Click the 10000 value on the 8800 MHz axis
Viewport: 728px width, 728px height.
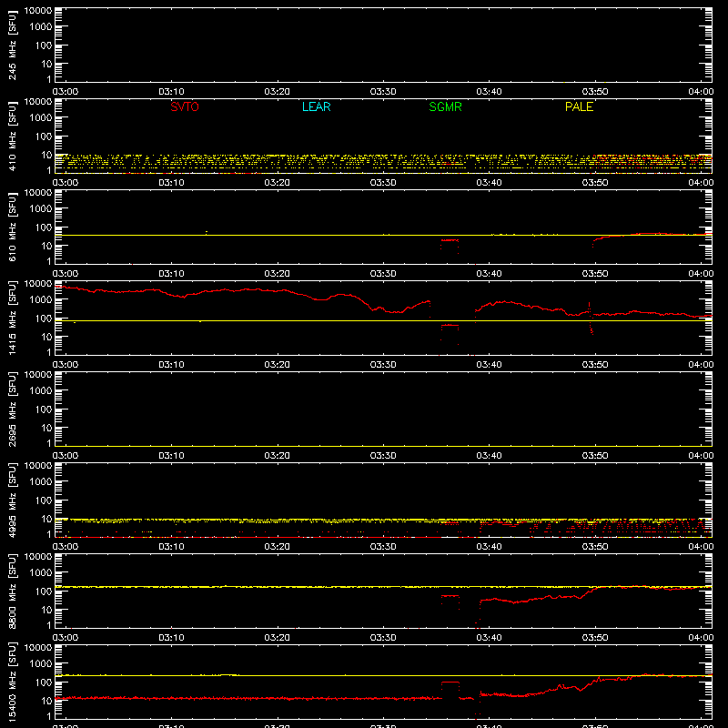pos(38,557)
